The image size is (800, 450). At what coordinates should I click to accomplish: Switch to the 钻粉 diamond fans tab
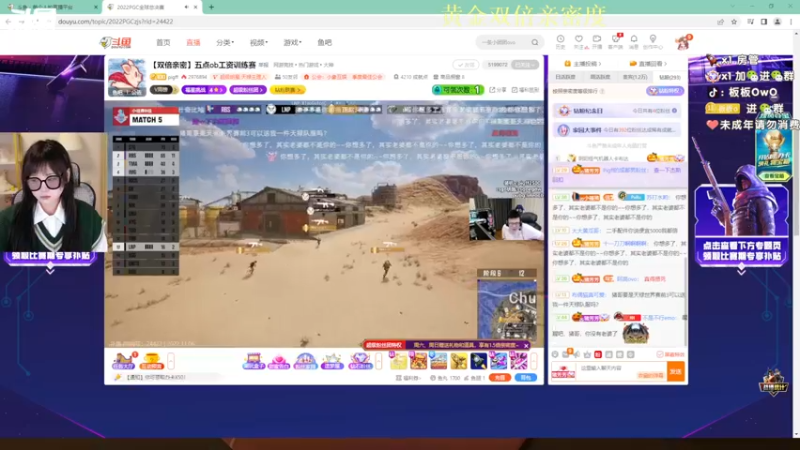669,77
